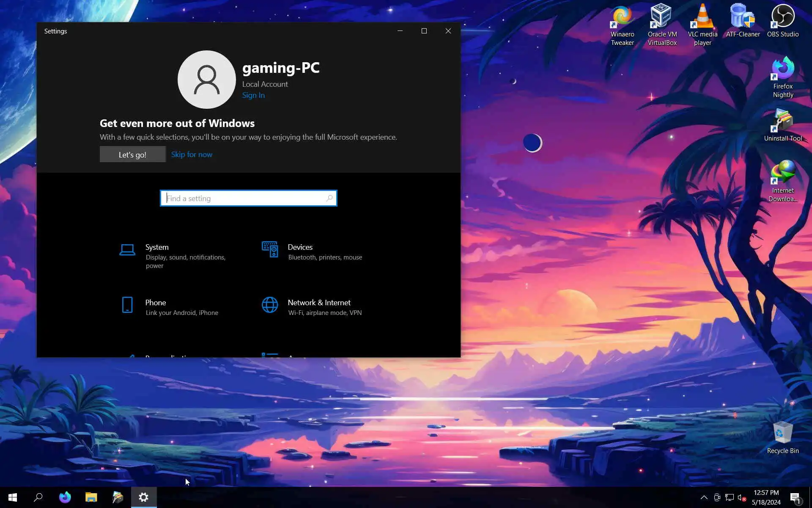The image size is (812, 508).
Task: Open File Explorer from taskbar
Action: [91, 497]
